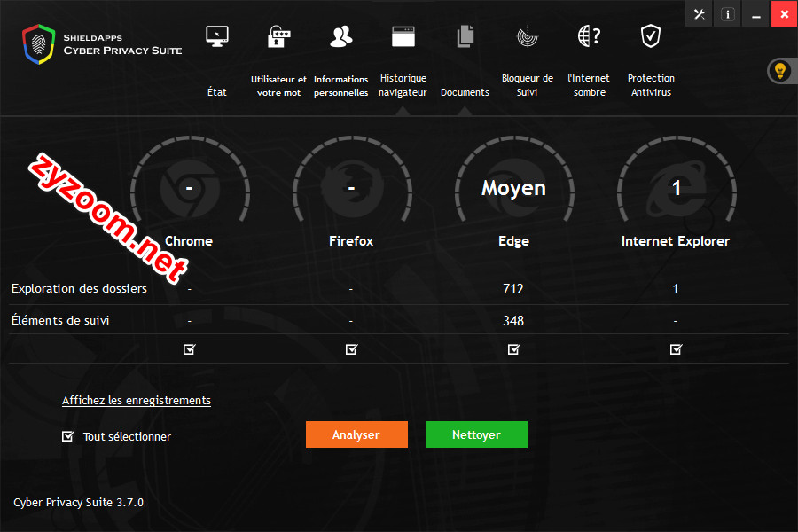The width and height of the screenshot is (798, 532).
Task: Click the Cyber Privacy Suite 3.7.0 version text
Action: coord(78,503)
